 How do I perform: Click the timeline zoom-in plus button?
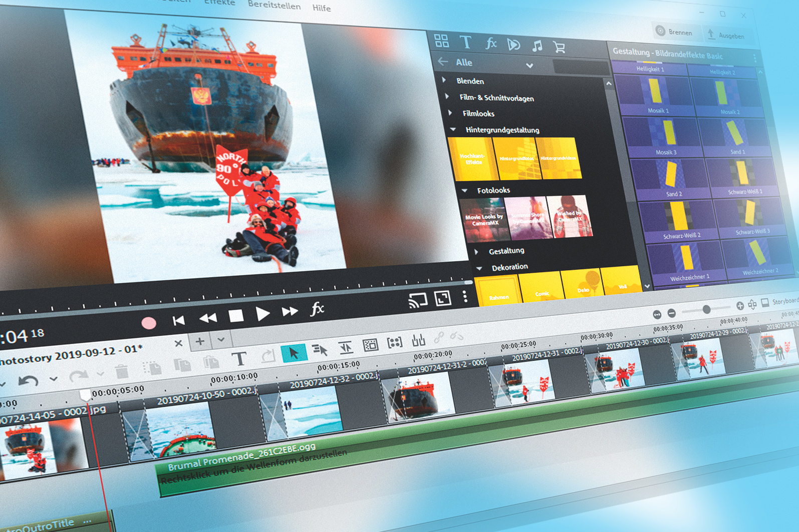click(740, 305)
